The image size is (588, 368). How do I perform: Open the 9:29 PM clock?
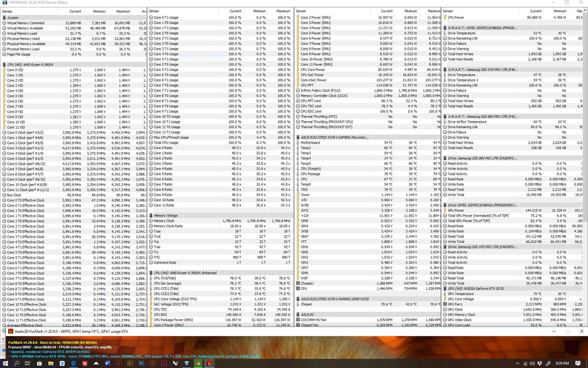pyautogui.click(x=562, y=363)
